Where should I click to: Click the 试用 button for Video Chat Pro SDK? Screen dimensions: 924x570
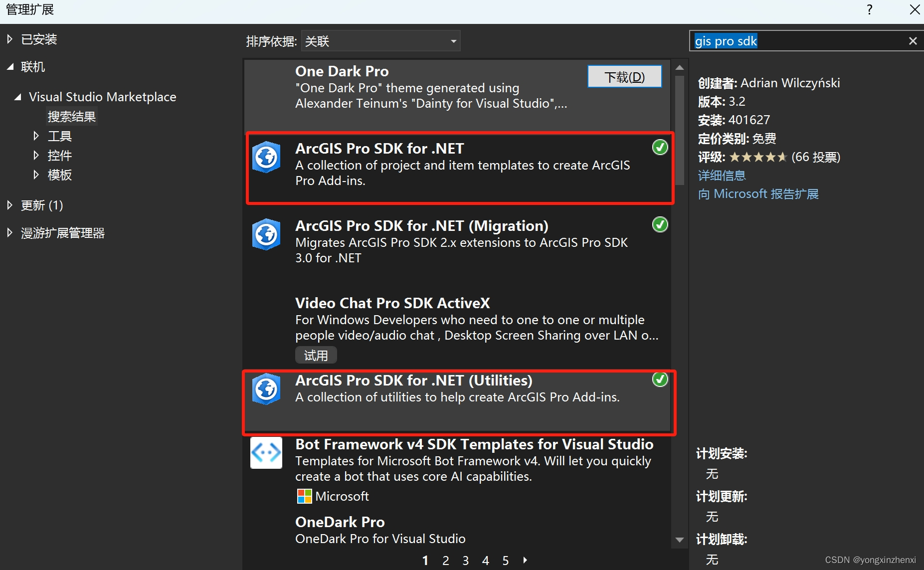click(316, 355)
